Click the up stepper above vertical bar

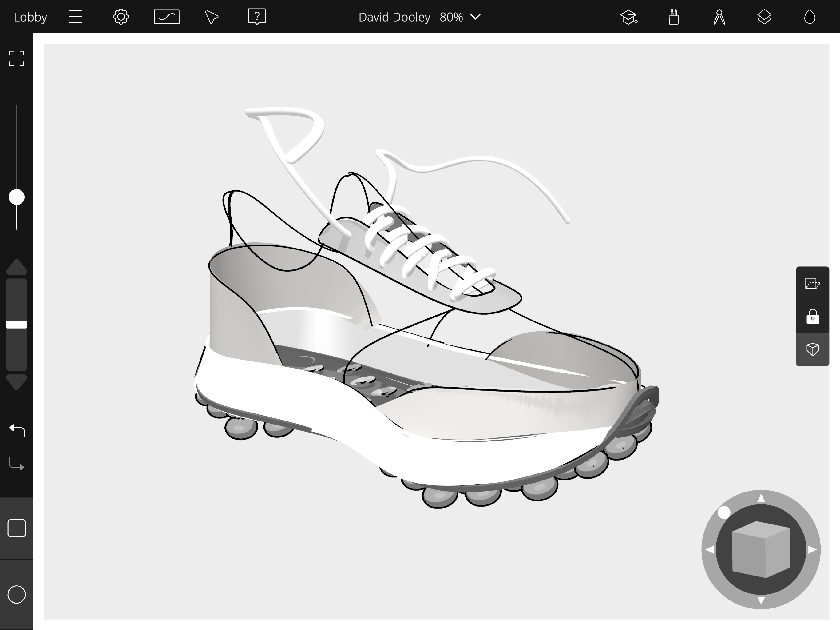[x=17, y=267]
